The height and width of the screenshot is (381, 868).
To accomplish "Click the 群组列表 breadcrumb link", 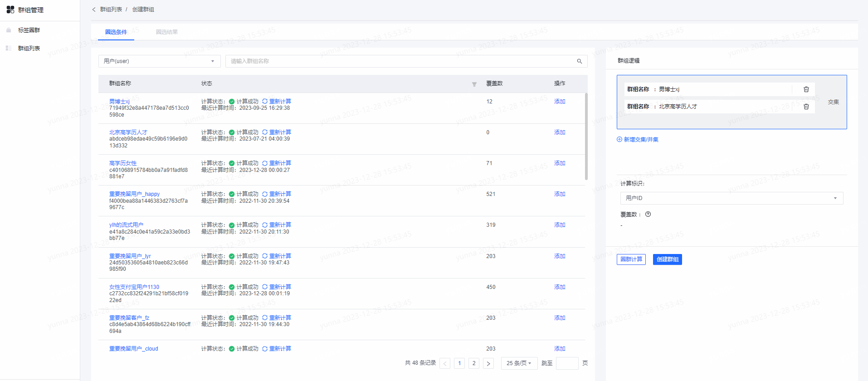I will (x=111, y=10).
